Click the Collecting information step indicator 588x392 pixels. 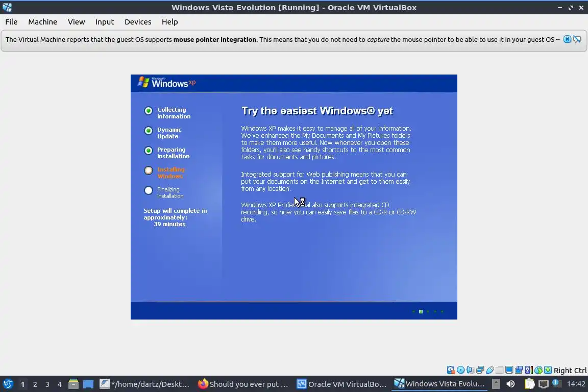[149, 111]
